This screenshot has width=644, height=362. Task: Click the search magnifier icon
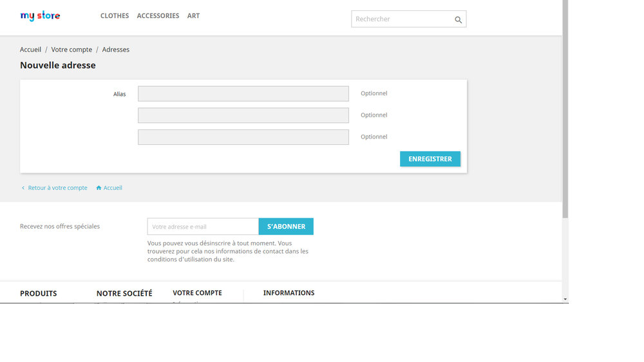click(458, 19)
